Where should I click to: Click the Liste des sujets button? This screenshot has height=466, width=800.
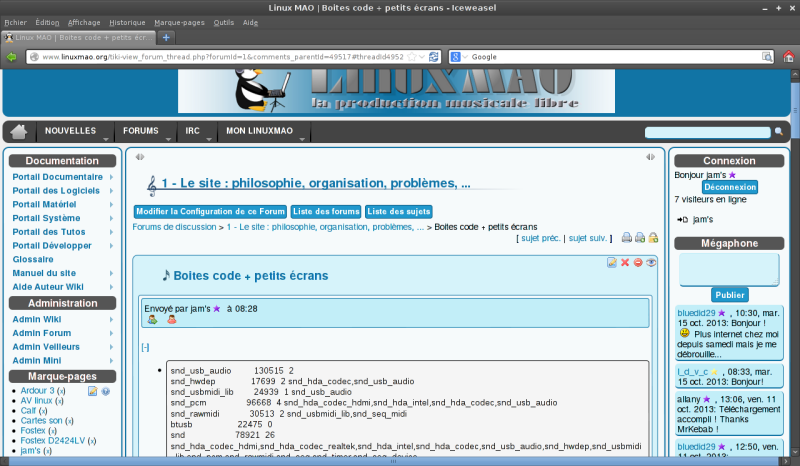coord(399,211)
